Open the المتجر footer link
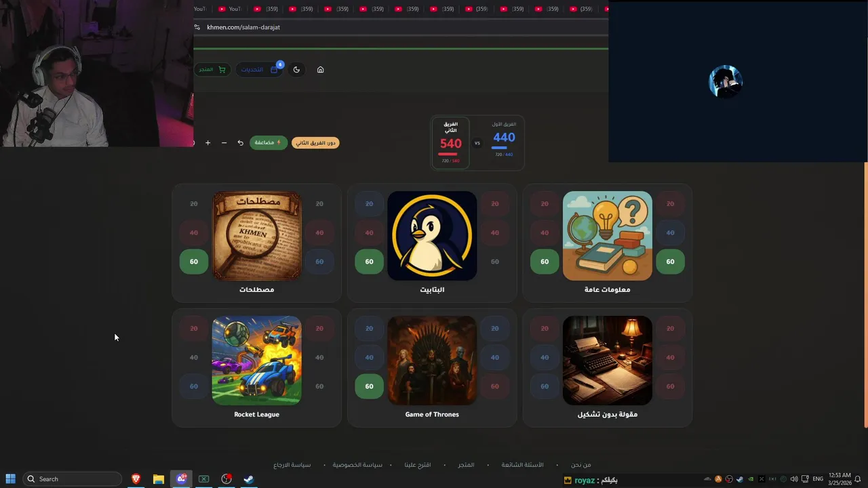Screen dimensions: 868x488 466,465
